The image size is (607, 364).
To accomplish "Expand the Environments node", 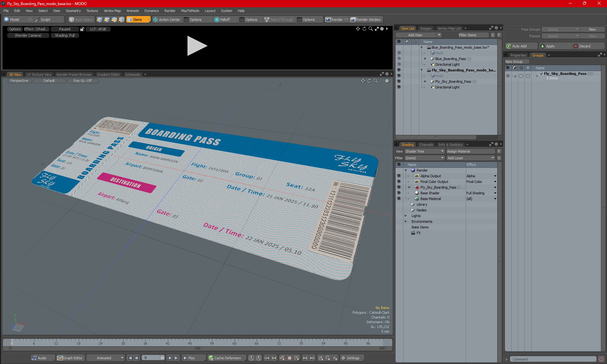I will (x=406, y=221).
